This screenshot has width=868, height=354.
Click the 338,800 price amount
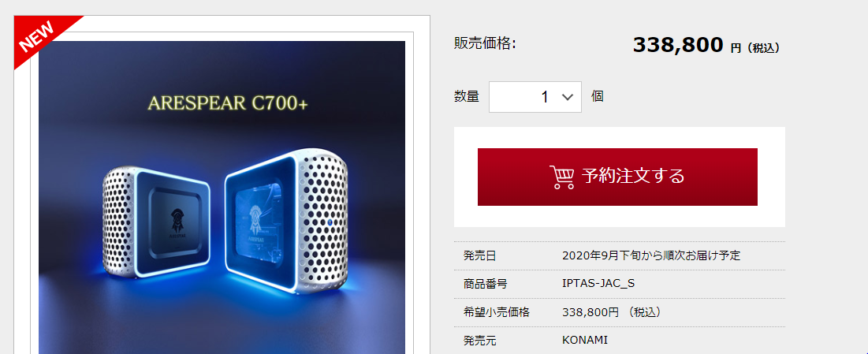click(x=678, y=45)
